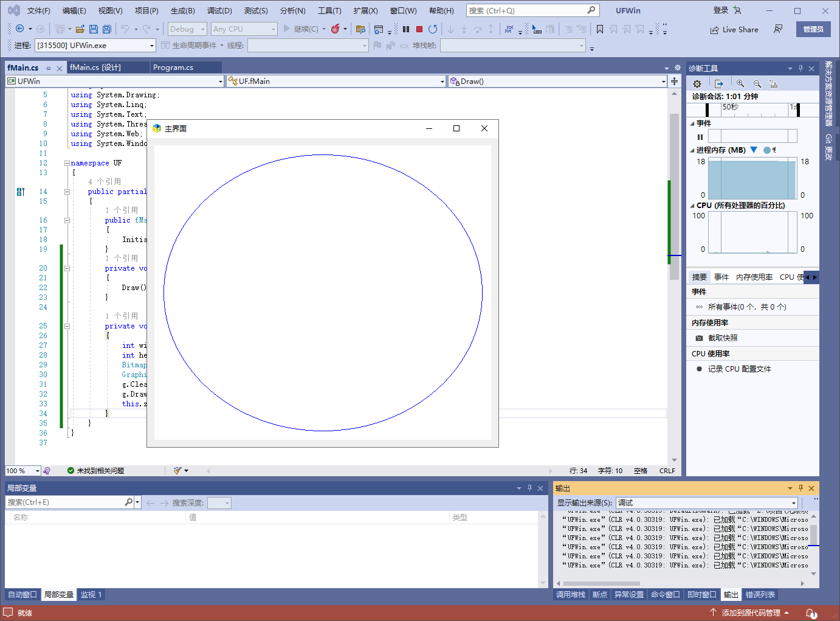Click the diagnostic Zoom Out magnifier icon

pos(757,84)
